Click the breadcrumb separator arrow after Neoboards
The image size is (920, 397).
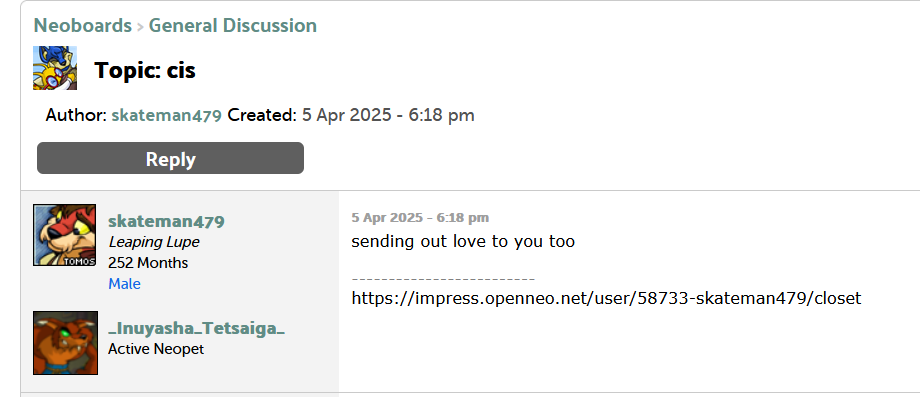tap(140, 27)
